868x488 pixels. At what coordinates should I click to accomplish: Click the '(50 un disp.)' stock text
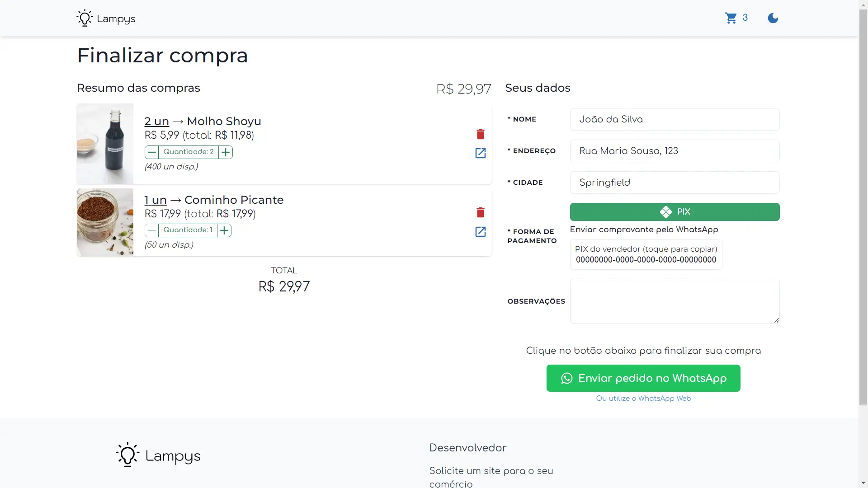169,245
